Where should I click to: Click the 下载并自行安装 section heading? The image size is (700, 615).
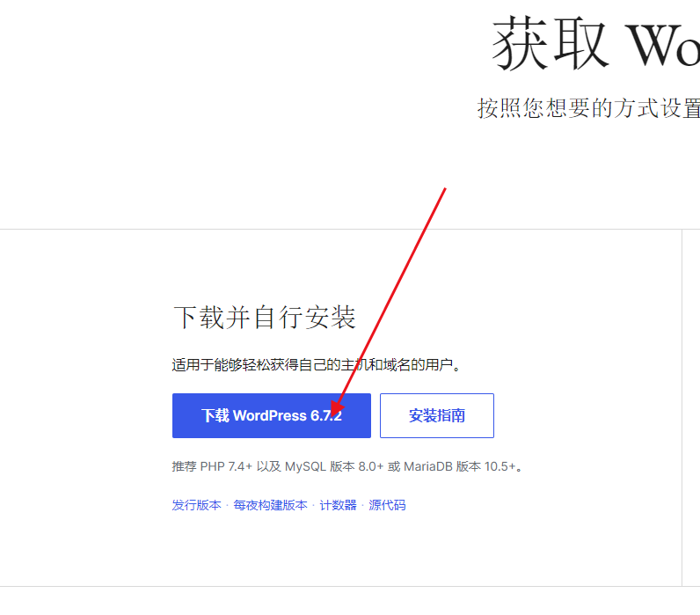pyautogui.click(x=265, y=318)
